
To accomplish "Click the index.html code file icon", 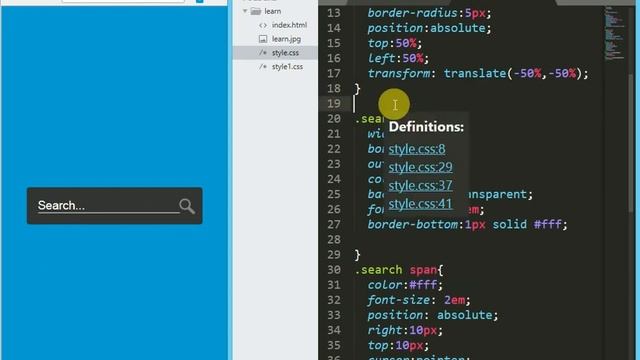I will pos(263,25).
